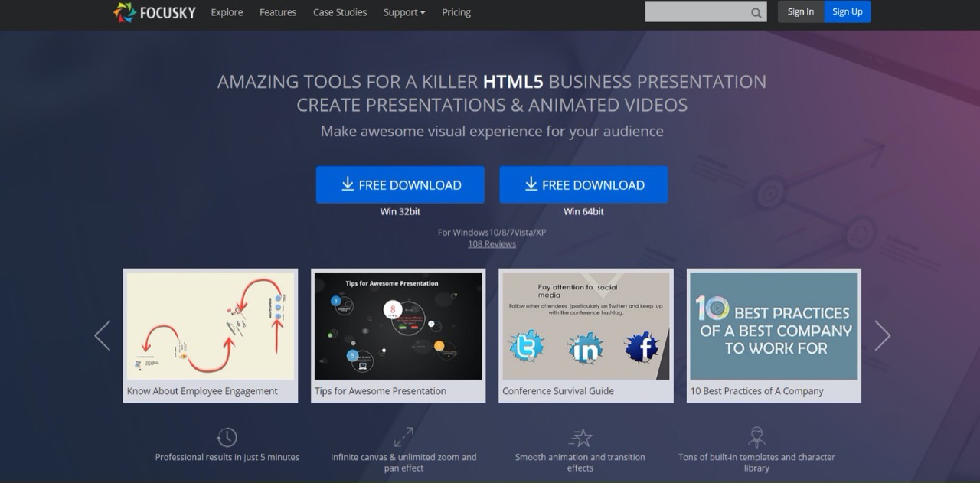The height and width of the screenshot is (483, 980).
Task: Click the star animation effects icon
Action: 580,437
